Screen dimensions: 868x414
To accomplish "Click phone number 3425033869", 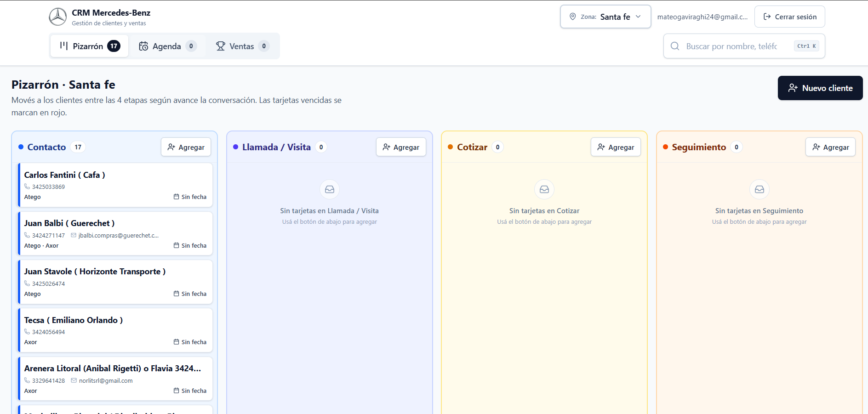I will pyautogui.click(x=48, y=187).
